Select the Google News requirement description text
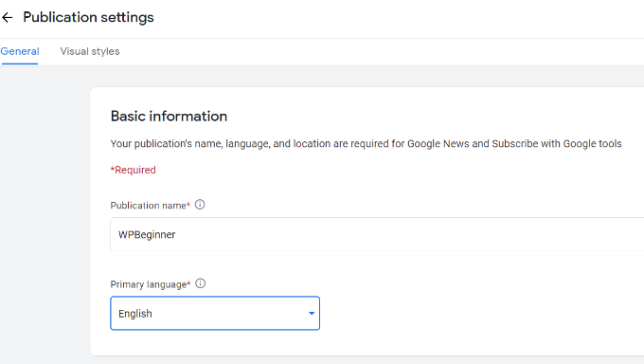The width and height of the screenshot is (644, 364). tap(366, 143)
